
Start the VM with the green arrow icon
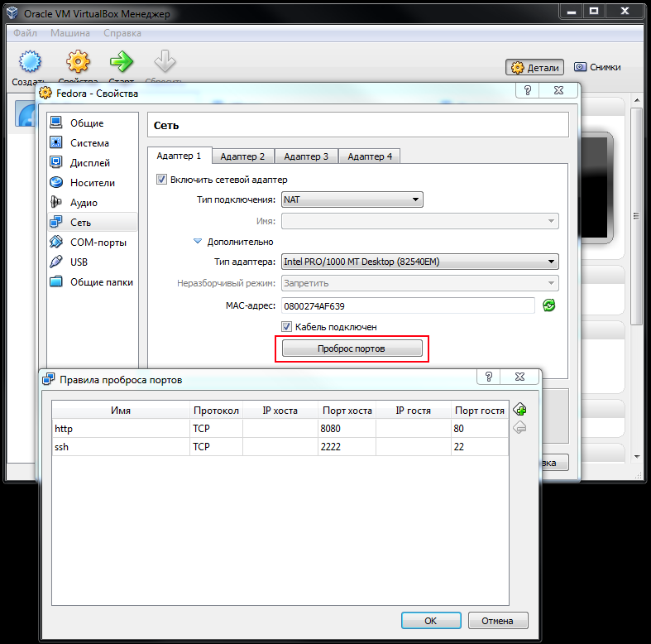point(122,61)
